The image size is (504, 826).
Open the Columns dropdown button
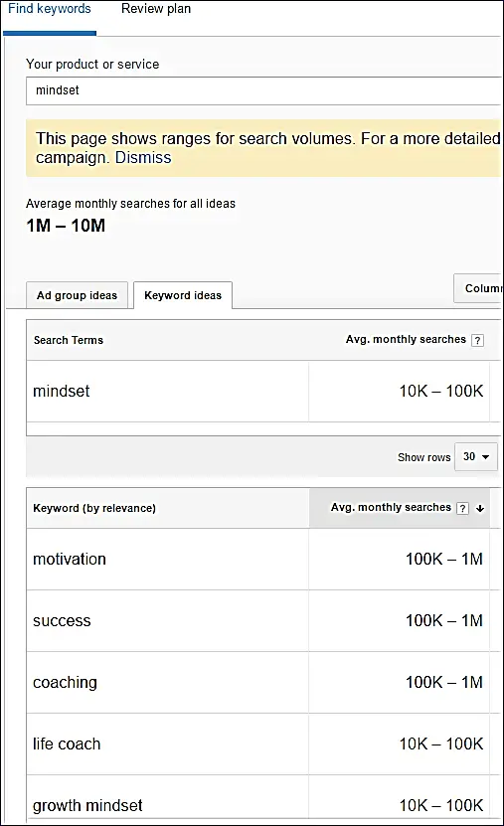pyautogui.click(x=478, y=288)
